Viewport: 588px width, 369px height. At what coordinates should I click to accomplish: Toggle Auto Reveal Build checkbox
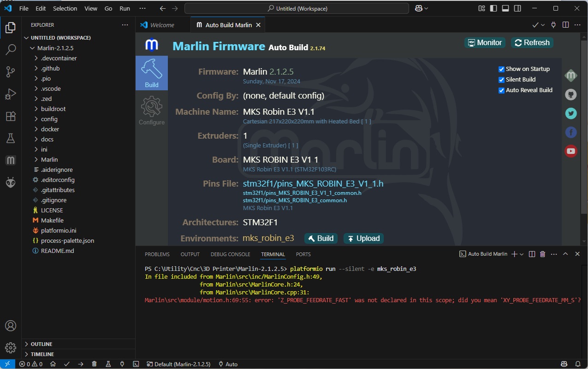pyautogui.click(x=501, y=90)
